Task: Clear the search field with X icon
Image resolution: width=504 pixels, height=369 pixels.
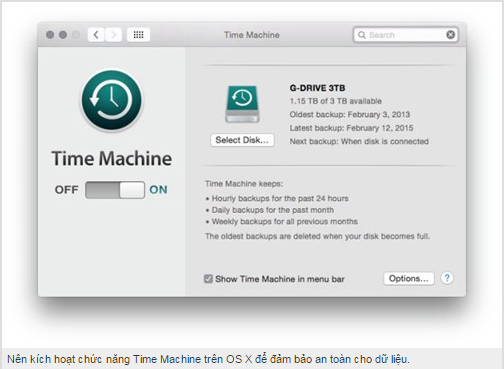Action: pyautogui.click(x=450, y=35)
